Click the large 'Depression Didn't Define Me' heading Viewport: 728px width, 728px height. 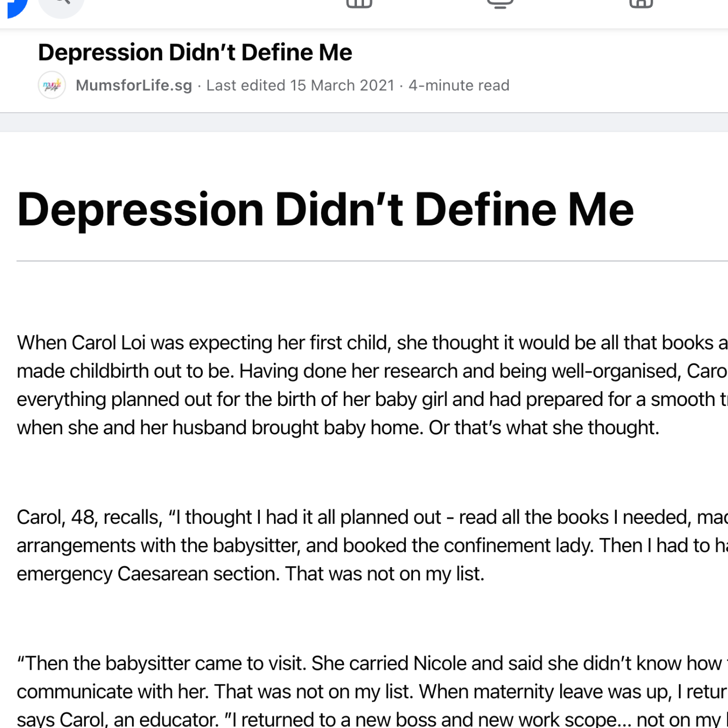pyautogui.click(x=325, y=209)
